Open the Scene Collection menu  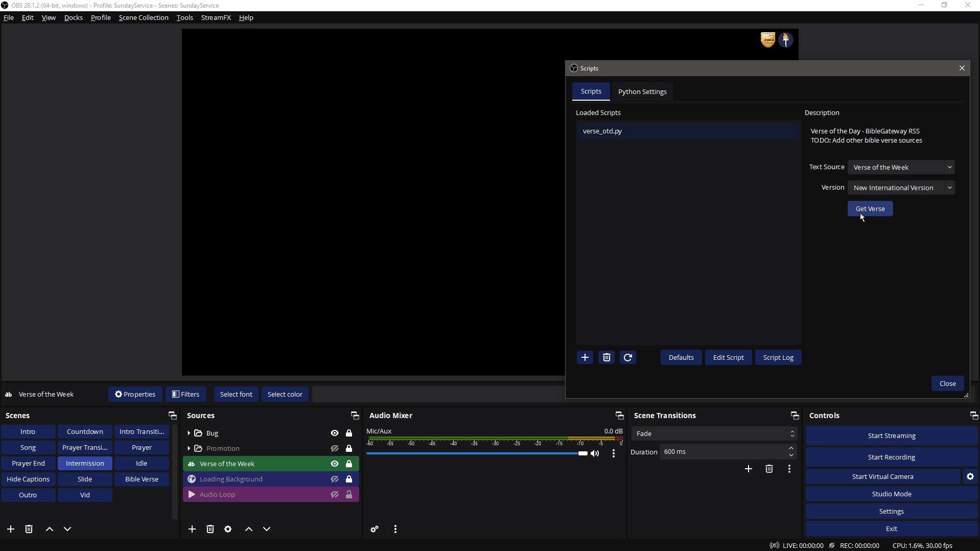click(x=144, y=17)
